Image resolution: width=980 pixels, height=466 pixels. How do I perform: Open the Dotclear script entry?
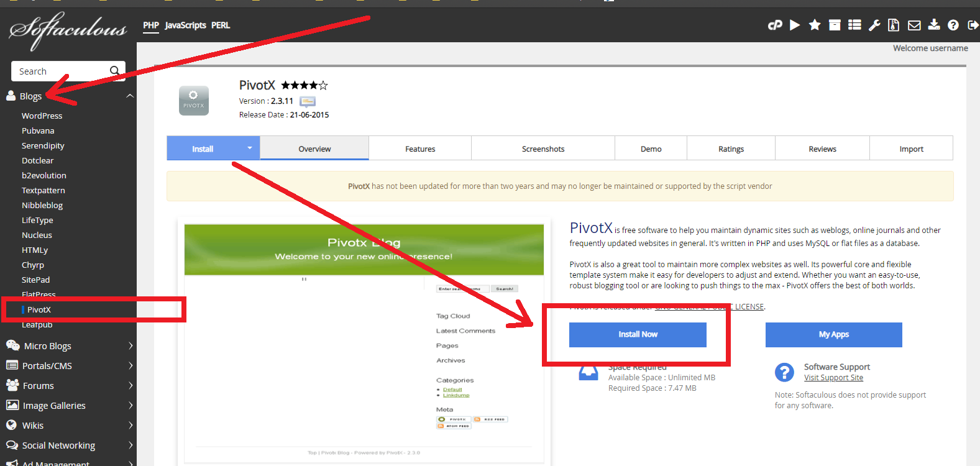[38, 160]
